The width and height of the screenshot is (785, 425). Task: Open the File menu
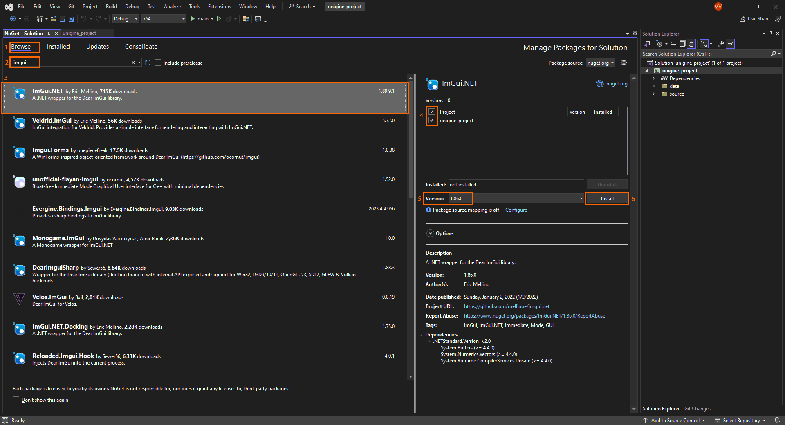(x=21, y=7)
